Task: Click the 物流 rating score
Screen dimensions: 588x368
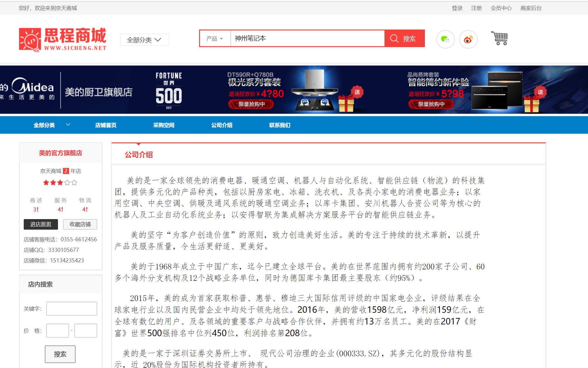Action: point(85,209)
